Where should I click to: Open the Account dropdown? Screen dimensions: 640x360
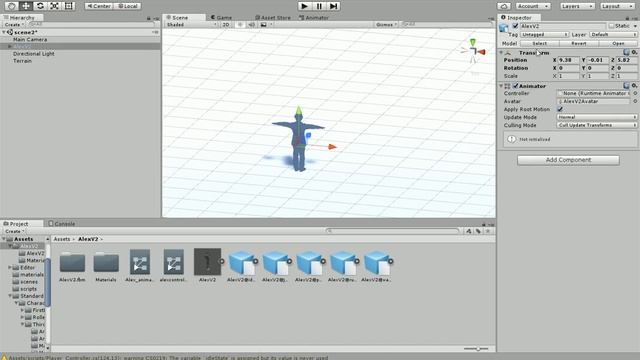[533, 6]
